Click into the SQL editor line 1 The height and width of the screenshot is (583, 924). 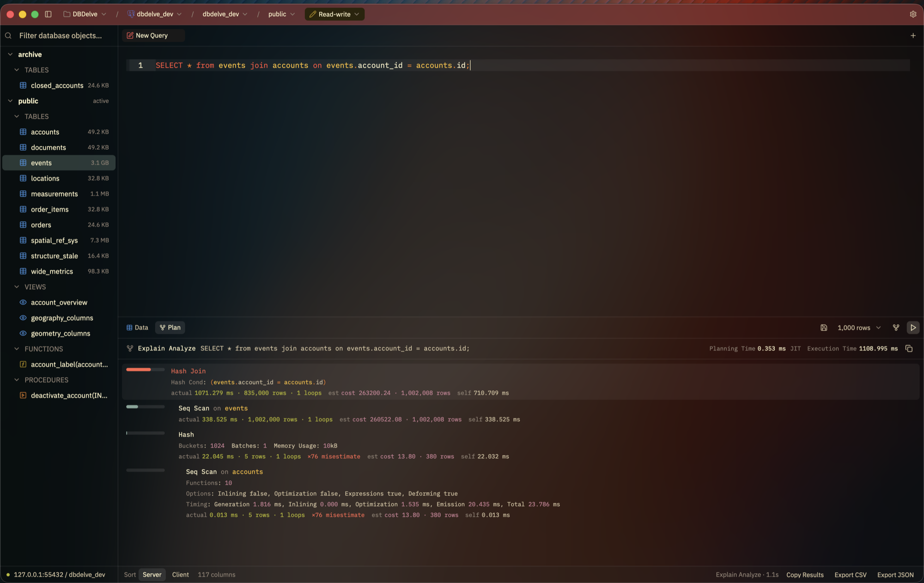517,65
